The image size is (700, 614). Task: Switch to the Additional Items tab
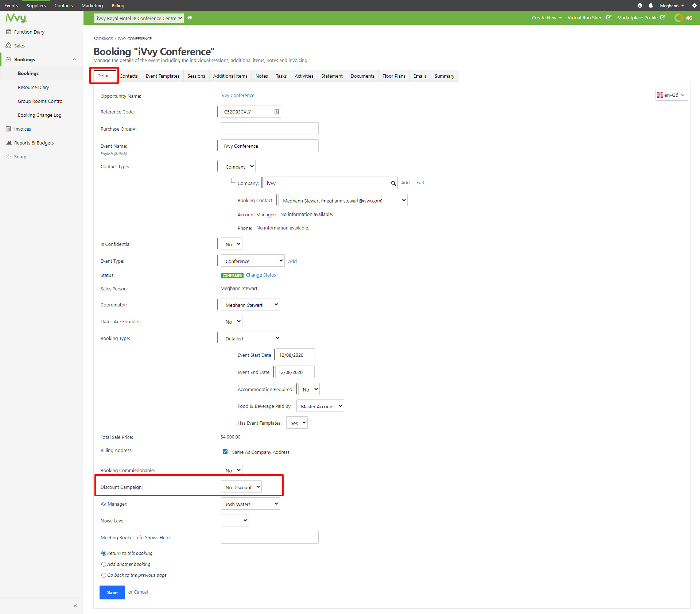pos(230,76)
